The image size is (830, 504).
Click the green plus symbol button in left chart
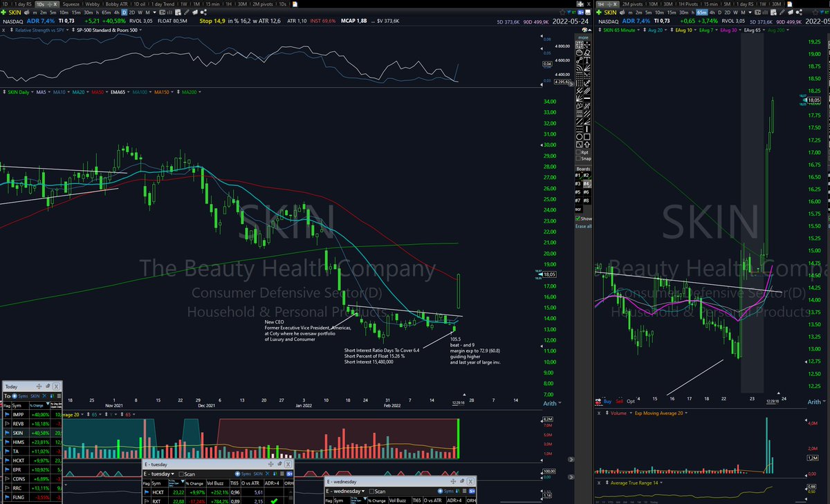coord(3,12)
